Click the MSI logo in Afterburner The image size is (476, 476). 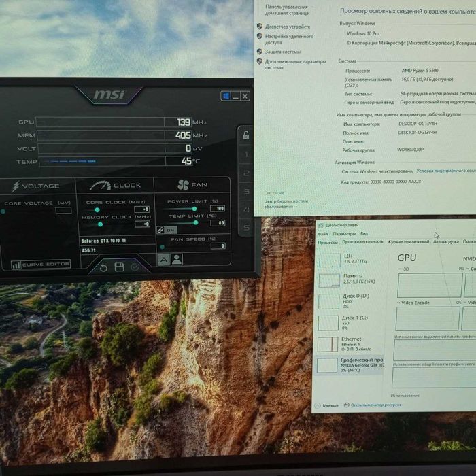(x=109, y=95)
